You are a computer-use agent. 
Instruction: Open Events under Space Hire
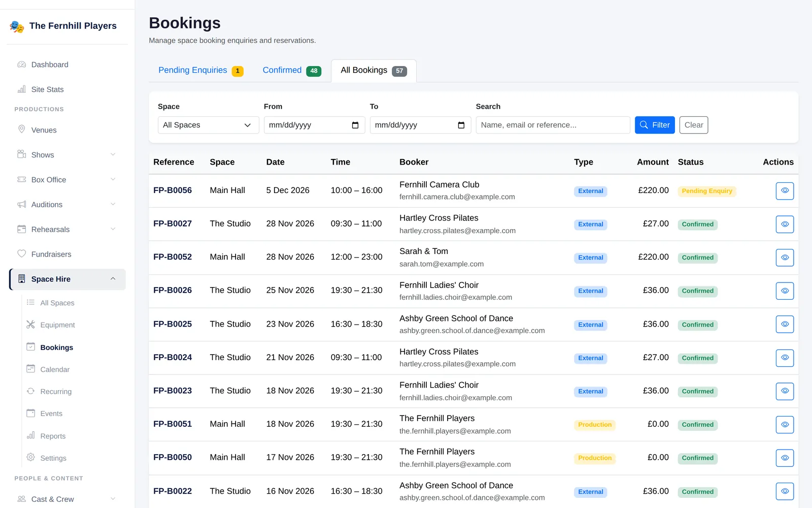click(74, 414)
